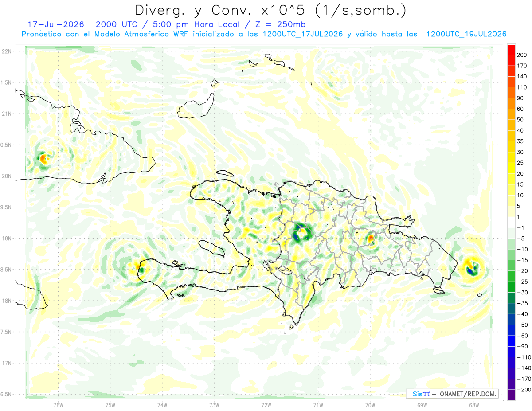Image resolution: width=532 pixels, height=411 pixels.
Task: Click the positive 110 legend value
Action: pos(522,87)
